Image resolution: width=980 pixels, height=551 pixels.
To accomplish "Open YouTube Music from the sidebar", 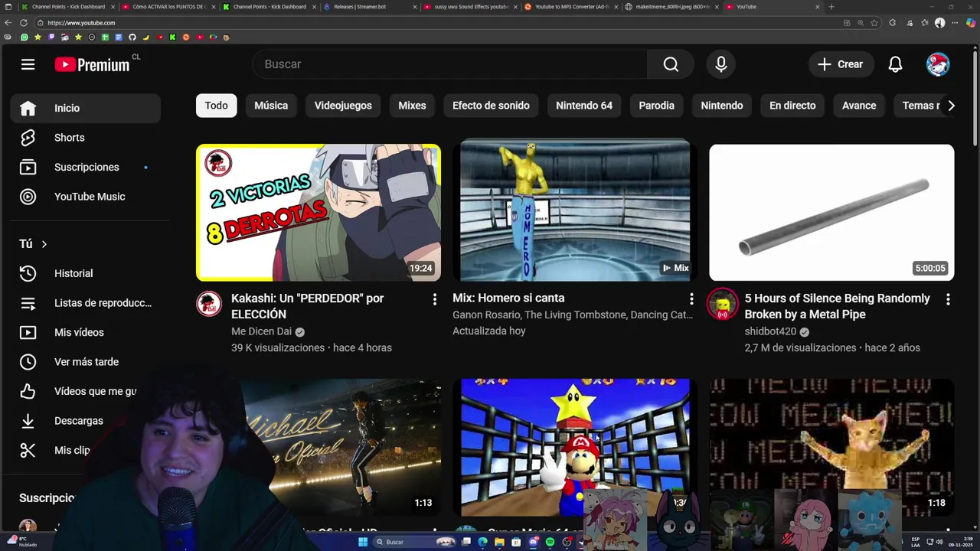I will [86, 197].
